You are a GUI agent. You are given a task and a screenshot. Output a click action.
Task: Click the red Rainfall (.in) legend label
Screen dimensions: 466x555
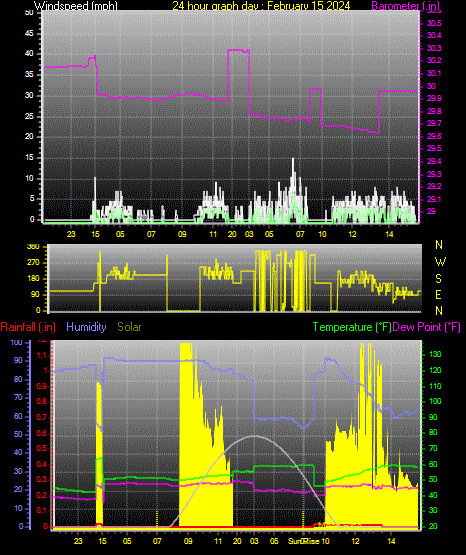point(28,327)
